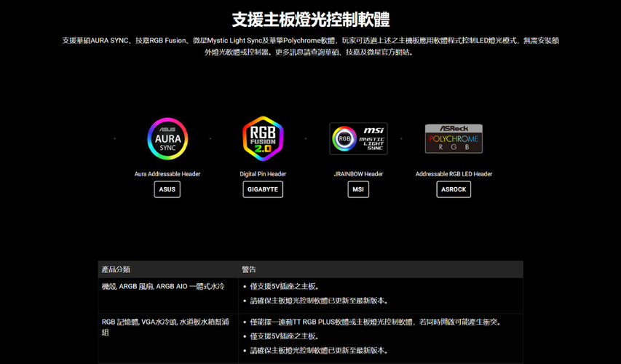Click the ASUS Aura Sync logo
This screenshot has width=621, height=364.
click(167, 138)
